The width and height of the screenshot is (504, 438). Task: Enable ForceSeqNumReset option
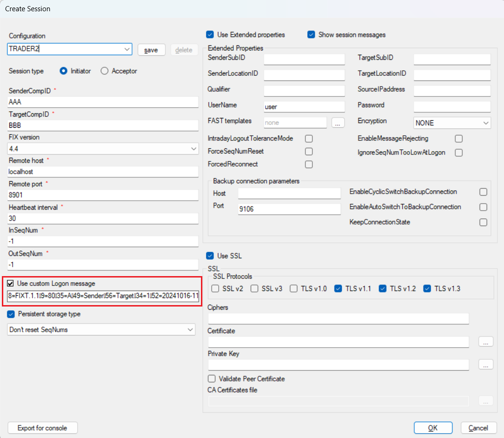(309, 152)
